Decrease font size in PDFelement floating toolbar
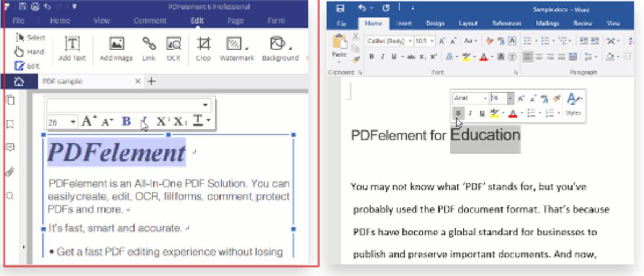This screenshot has width=644, height=276. point(107,121)
